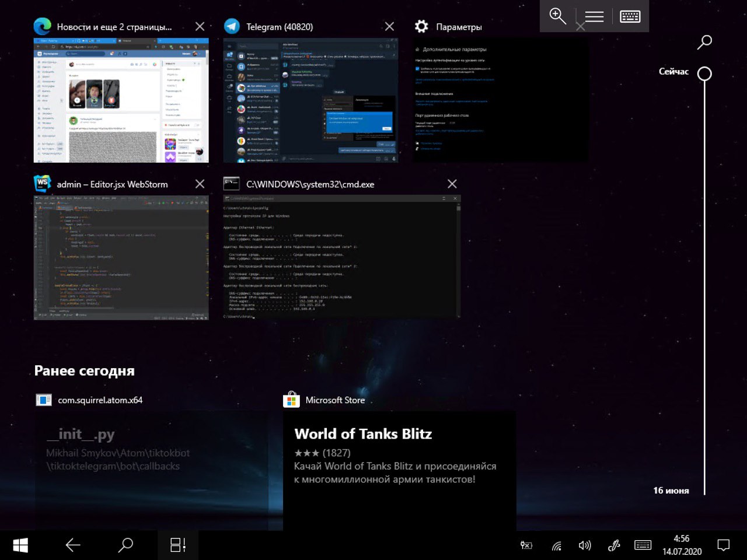Open the WebStorm Editor.jsx window thumbnail

121,257
